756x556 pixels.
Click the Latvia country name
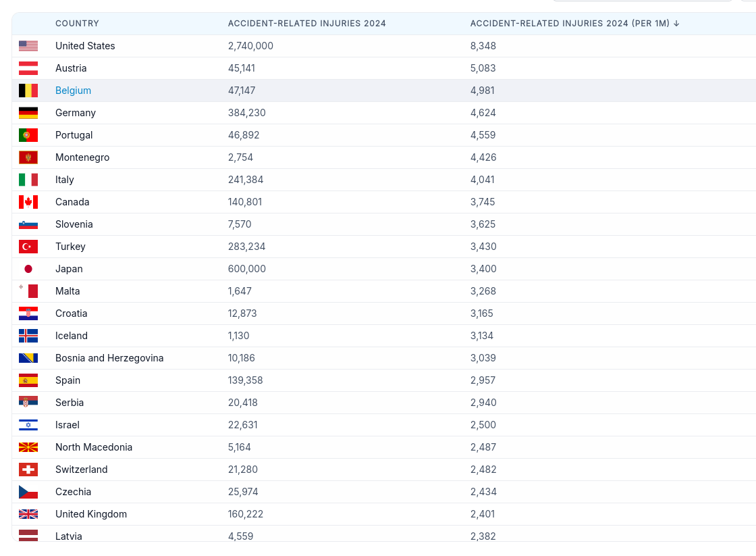point(69,536)
